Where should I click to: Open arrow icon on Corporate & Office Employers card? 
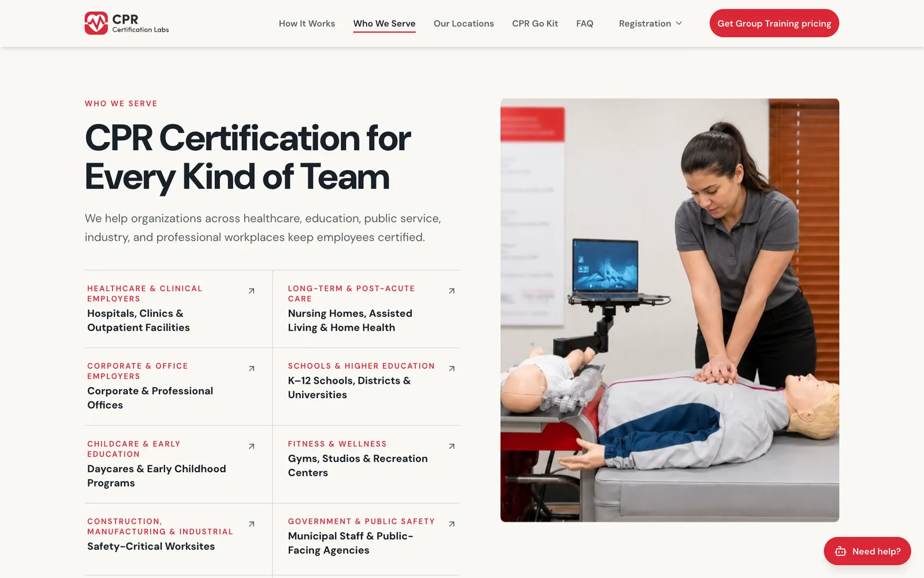(x=251, y=368)
